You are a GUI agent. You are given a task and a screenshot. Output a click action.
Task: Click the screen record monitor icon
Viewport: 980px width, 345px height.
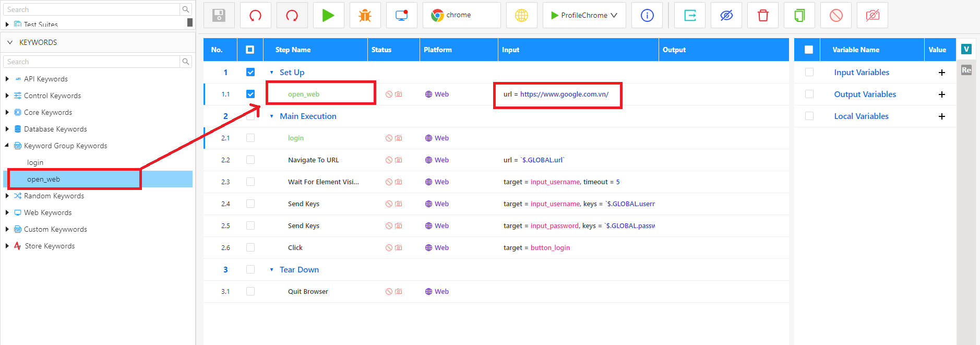coord(402,15)
